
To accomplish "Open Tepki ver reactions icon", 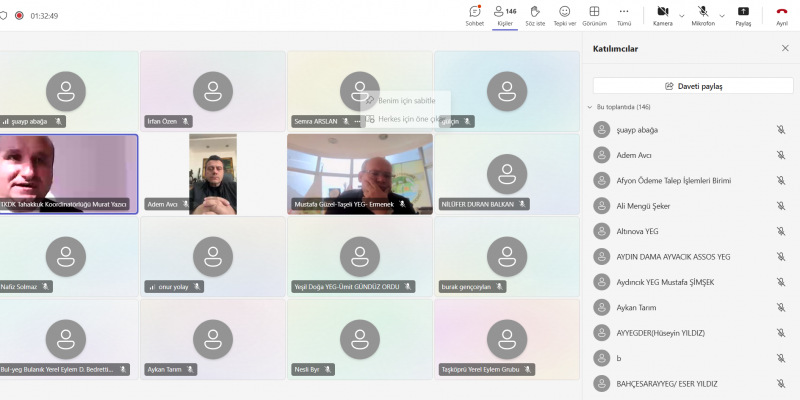I will [565, 14].
